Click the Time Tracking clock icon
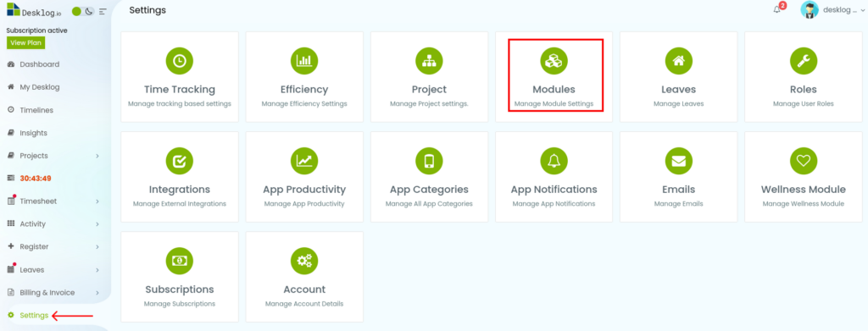868x331 pixels. (180, 61)
